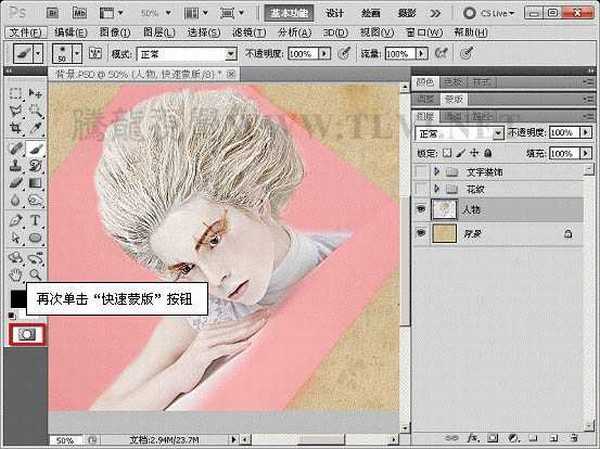Image resolution: width=600 pixels, height=449 pixels.
Task: Switch to the 颜色 panel tab
Action: [426, 82]
